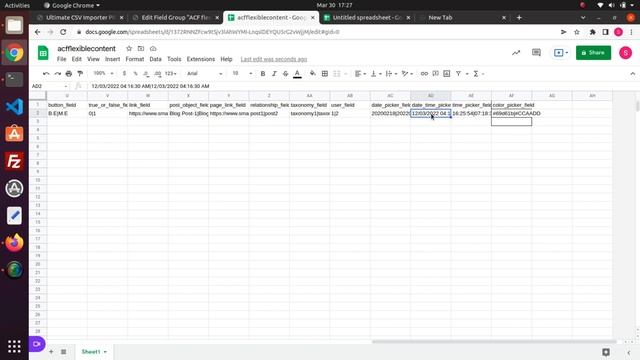Open the Arial font dropdown
Image resolution: width=640 pixels, height=360 pixels.
pos(204,73)
